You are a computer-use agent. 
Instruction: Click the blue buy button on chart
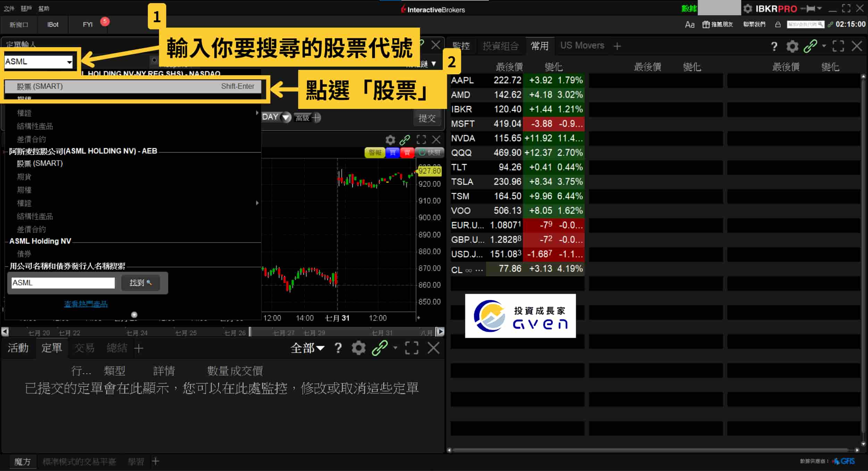click(393, 153)
